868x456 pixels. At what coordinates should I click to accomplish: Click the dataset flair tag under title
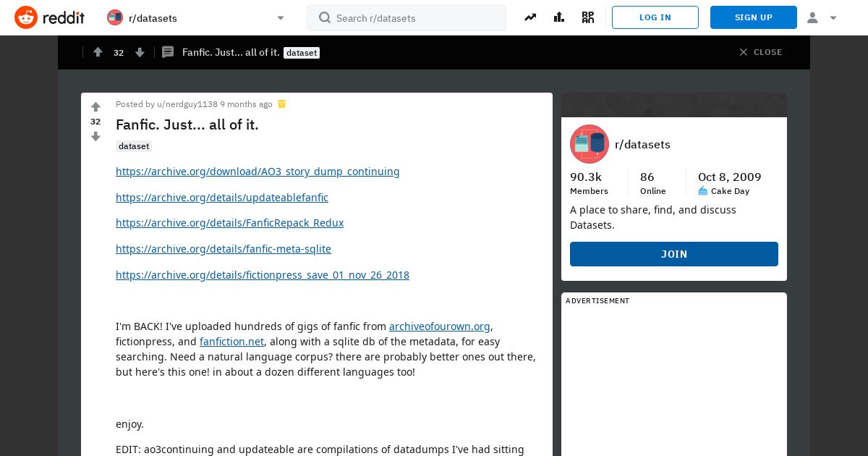coord(134,146)
